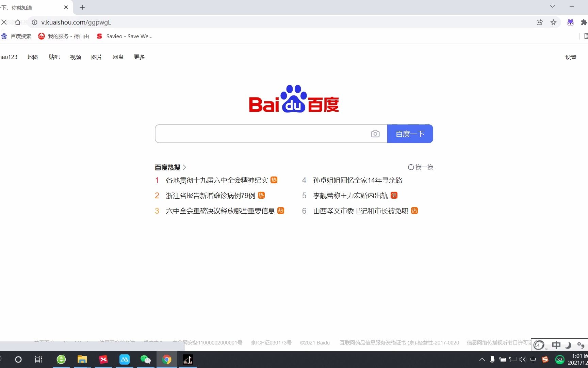Refresh hot searches with 换一换
This screenshot has height=368, width=588.
[421, 167]
